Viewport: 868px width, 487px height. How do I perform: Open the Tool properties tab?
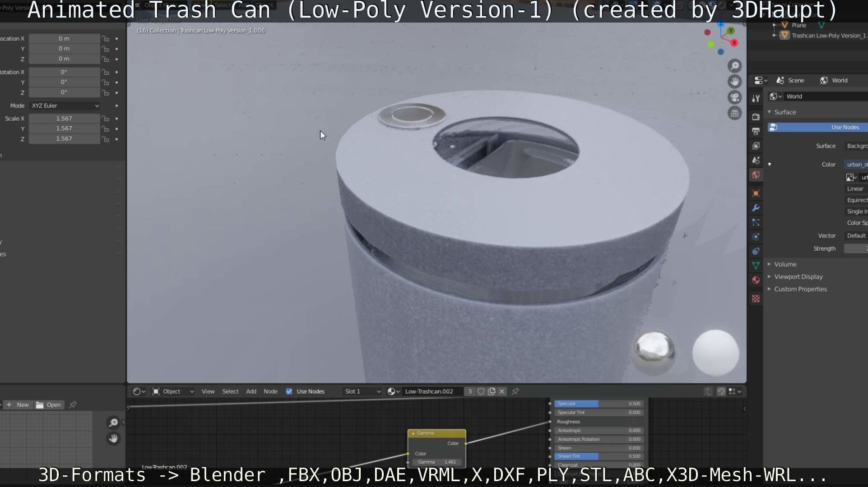click(x=756, y=99)
